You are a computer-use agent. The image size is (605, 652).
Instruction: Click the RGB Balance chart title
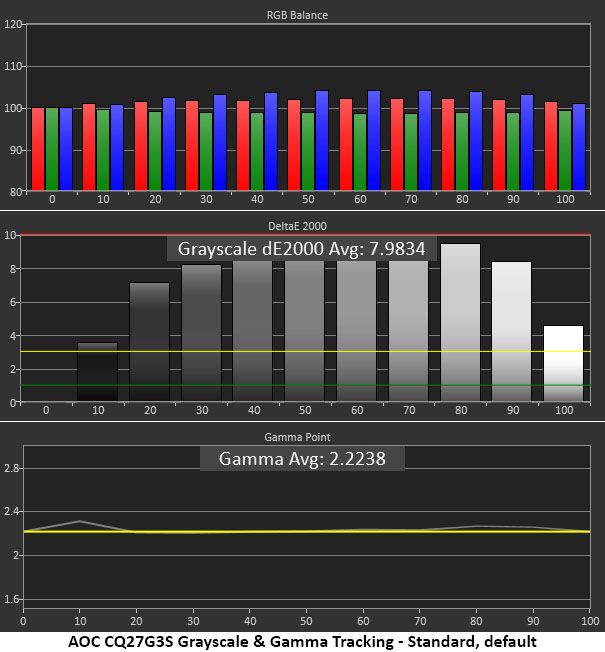point(297,15)
